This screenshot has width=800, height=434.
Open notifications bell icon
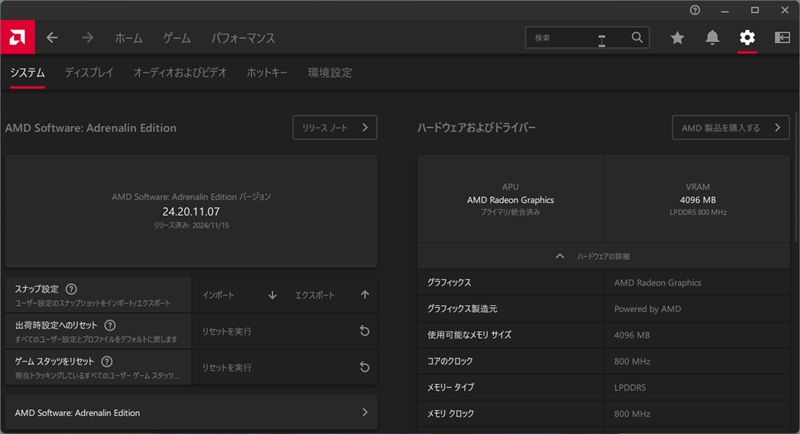tap(712, 37)
